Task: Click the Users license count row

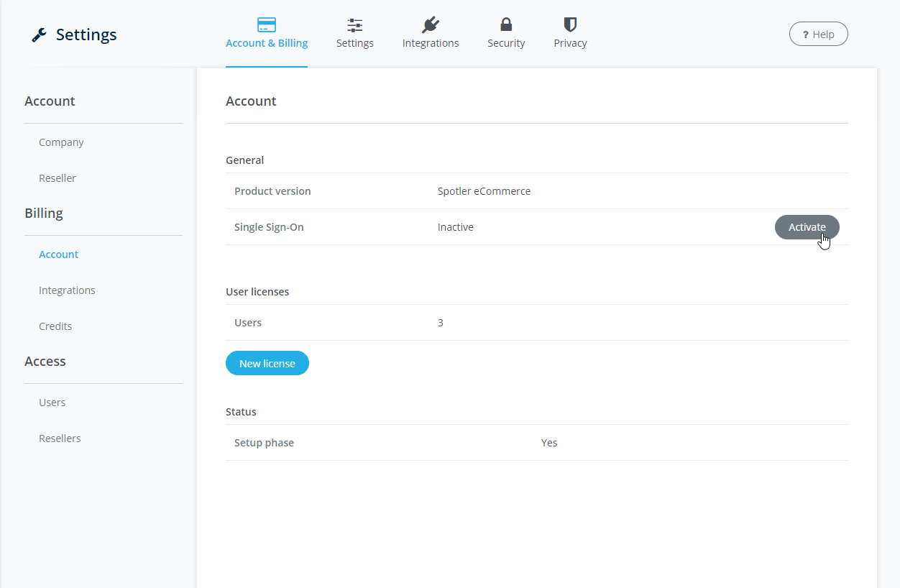Action: (x=536, y=323)
